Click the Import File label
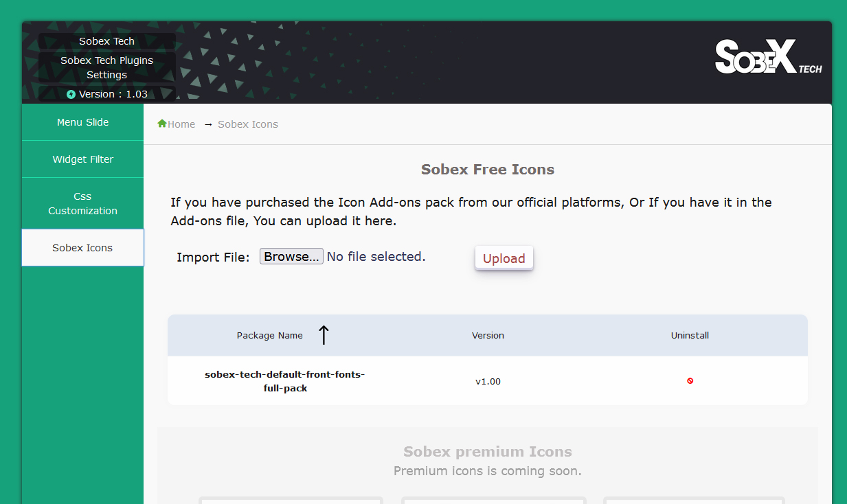Image resolution: width=847 pixels, height=504 pixels. click(x=214, y=257)
